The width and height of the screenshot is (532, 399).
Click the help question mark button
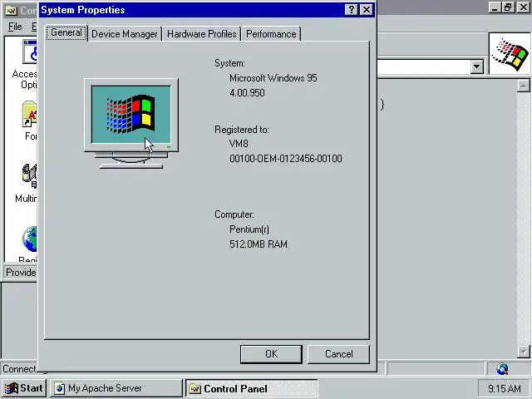(352, 9)
